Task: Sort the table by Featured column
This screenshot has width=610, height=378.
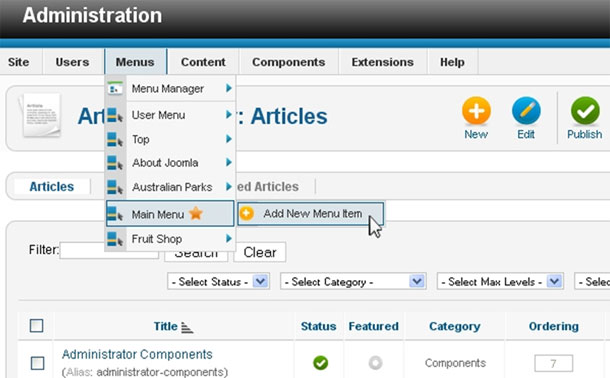Action: pyautogui.click(x=373, y=326)
